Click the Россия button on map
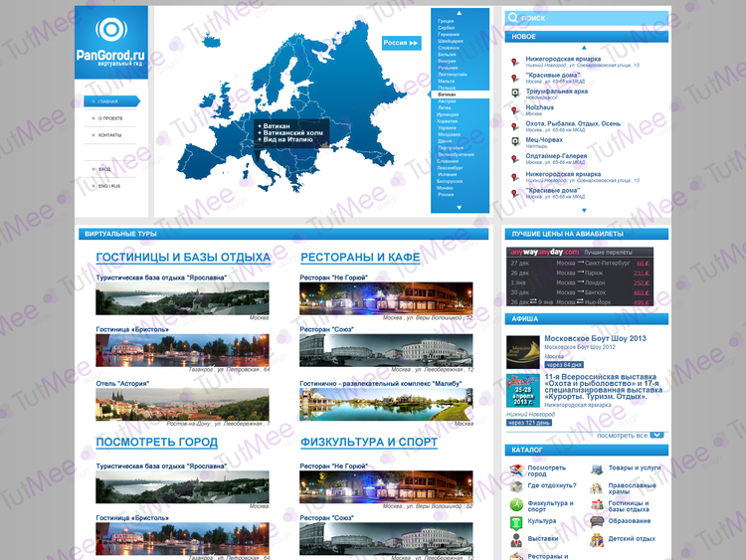 [x=402, y=44]
